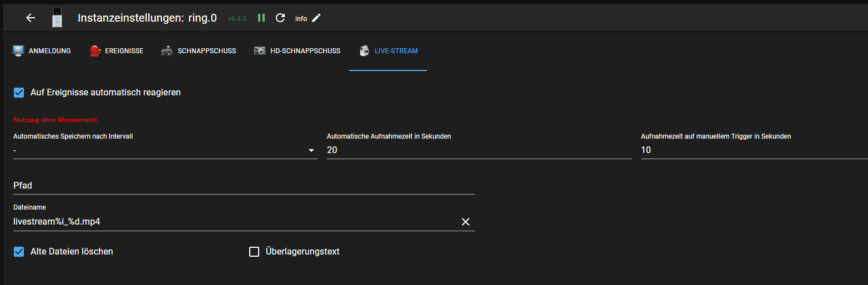Open the Anmeldung tab
Screen dimensions: 868x285
tap(42, 51)
